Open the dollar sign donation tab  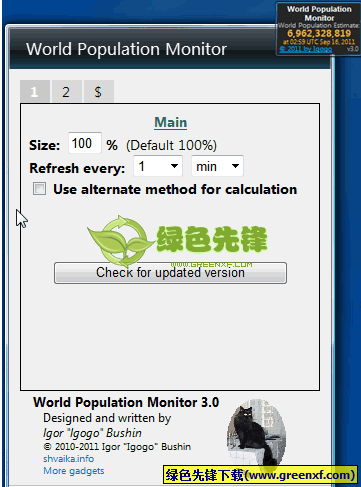[99, 91]
